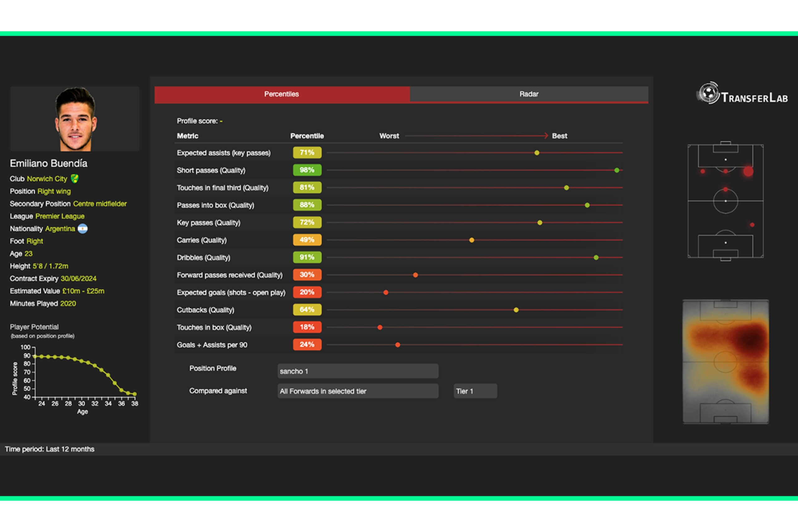Click the 98% percentile badge
Image resolution: width=798 pixels, height=532 pixels.
tap(307, 170)
